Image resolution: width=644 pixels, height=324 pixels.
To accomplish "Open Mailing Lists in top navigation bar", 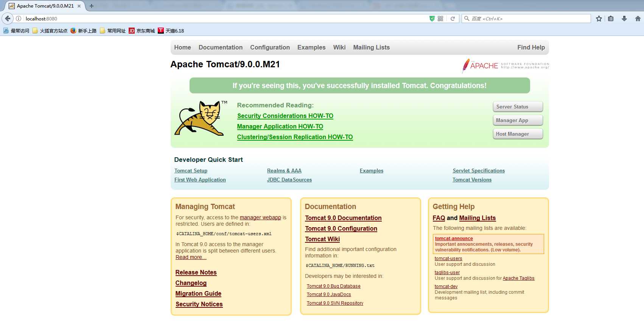I will 372,47.
